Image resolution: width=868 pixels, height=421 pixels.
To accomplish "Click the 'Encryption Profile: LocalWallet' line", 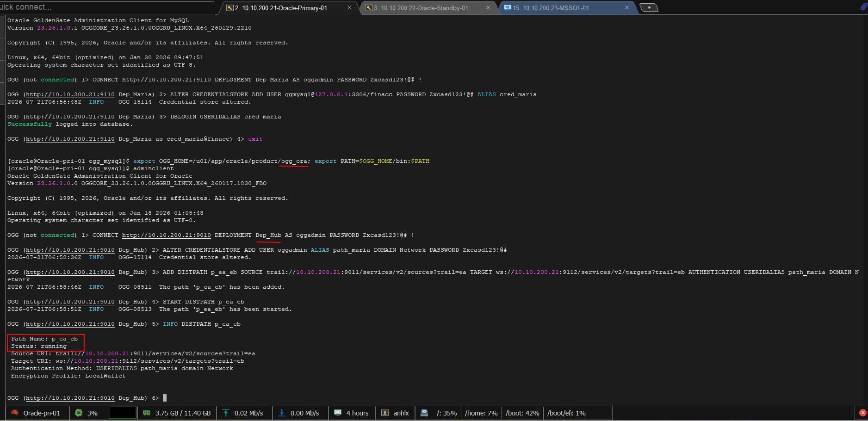I will (x=68, y=376).
